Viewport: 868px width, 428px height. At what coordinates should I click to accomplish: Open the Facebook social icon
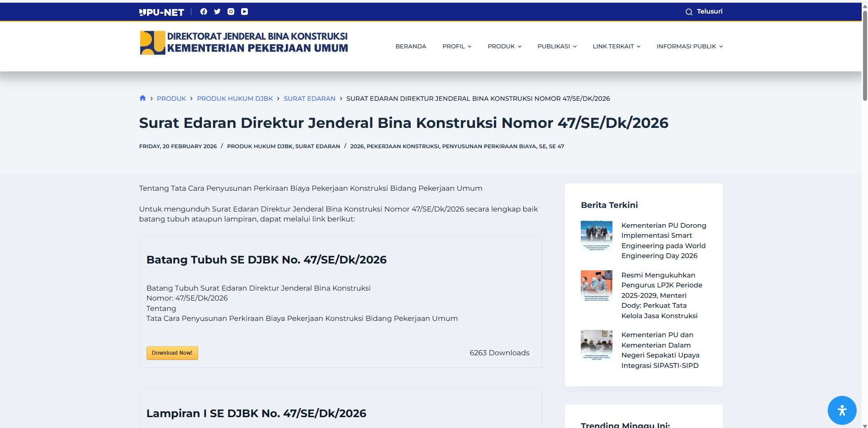coord(204,12)
